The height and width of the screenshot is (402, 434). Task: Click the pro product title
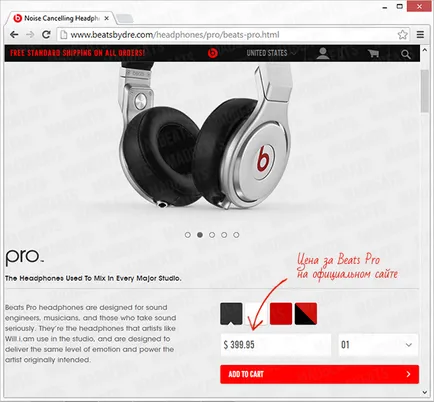click(24, 257)
